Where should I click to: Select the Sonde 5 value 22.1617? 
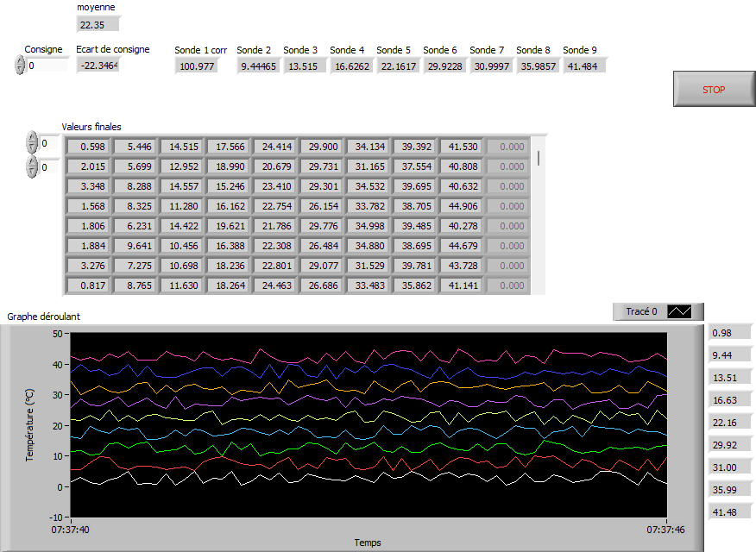click(x=398, y=66)
